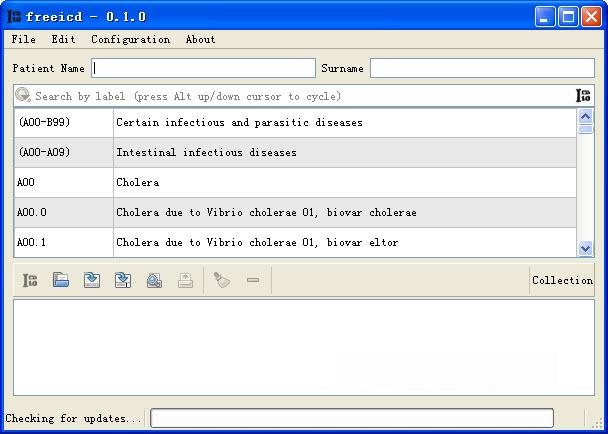
Task: Click the grayed-out print icon
Action: click(185, 280)
